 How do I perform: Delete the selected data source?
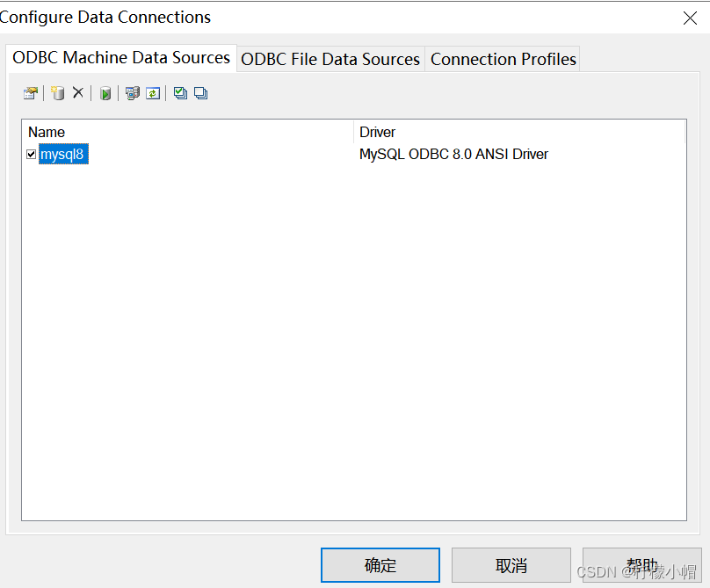tap(78, 93)
